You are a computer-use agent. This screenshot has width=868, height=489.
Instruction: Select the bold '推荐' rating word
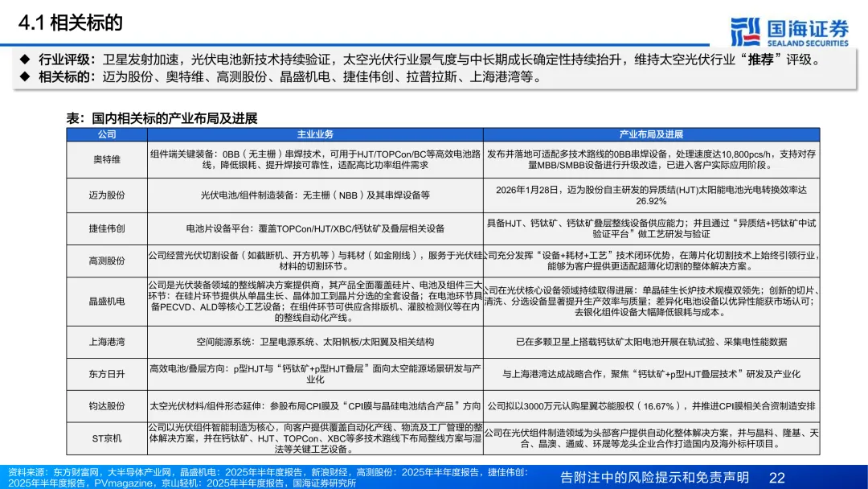pyautogui.click(x=760, y=60)
